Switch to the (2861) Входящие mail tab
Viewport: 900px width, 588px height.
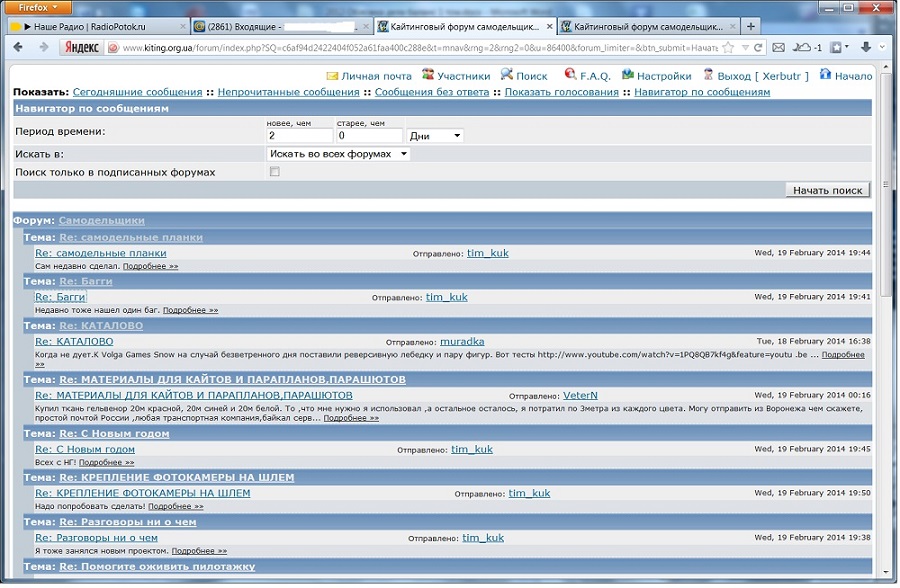click(276, 26)
